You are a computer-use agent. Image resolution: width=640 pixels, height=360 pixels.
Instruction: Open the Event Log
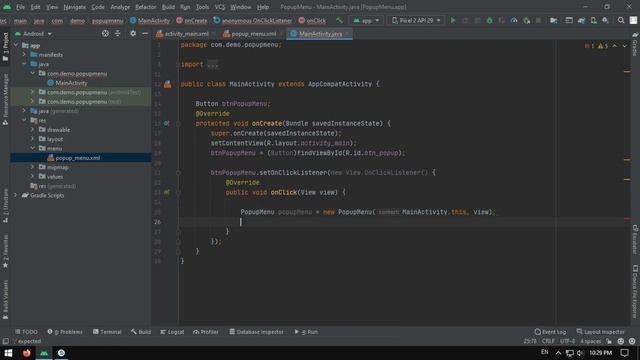pyautogui.click(x=550, y=332)
